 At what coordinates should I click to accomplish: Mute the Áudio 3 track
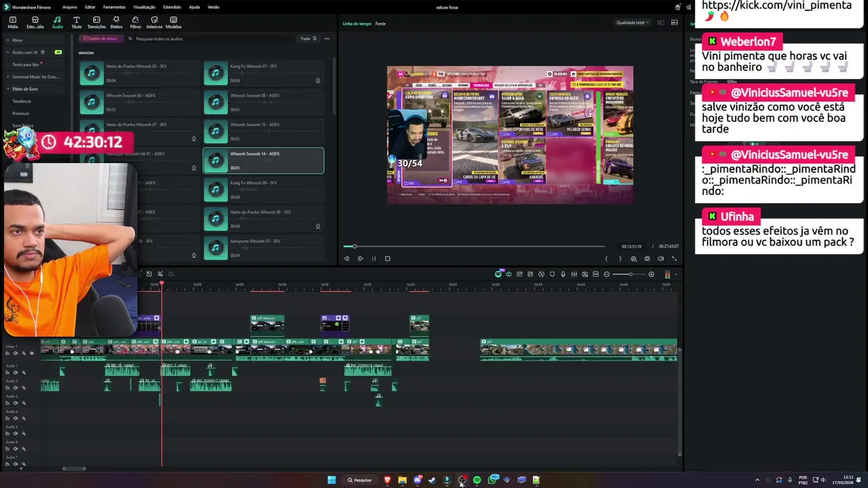[x=16, y=403]
